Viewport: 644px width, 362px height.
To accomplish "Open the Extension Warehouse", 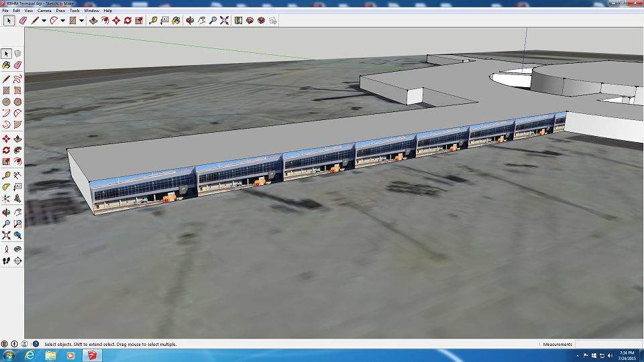I will point(261,21).
